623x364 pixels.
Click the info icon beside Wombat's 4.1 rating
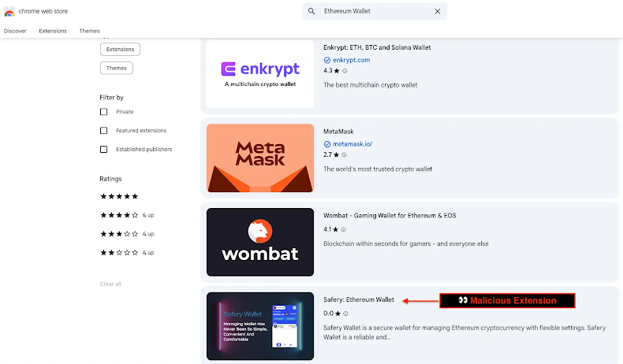345,229
